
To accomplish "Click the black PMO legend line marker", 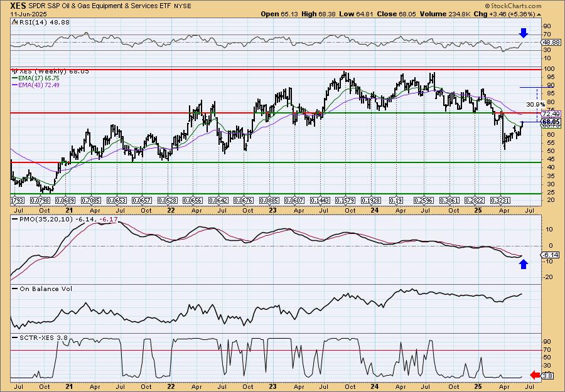I will pos(16,220).
